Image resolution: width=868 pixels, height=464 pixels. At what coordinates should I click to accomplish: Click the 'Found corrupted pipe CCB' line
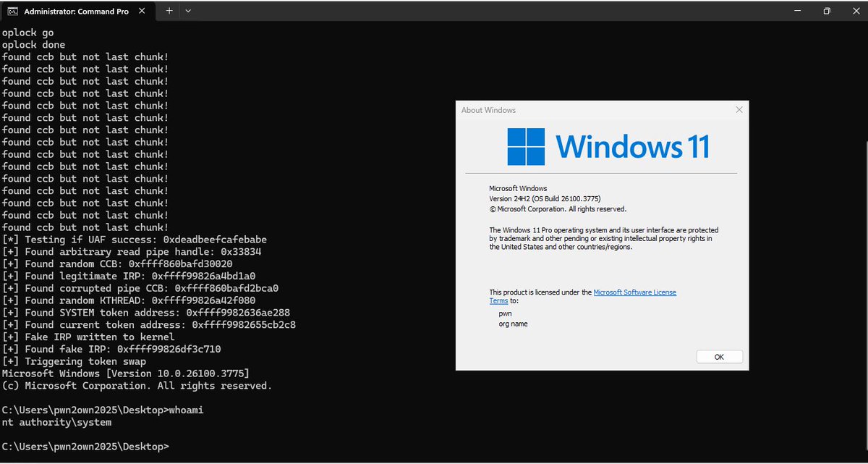click(140, 288)
